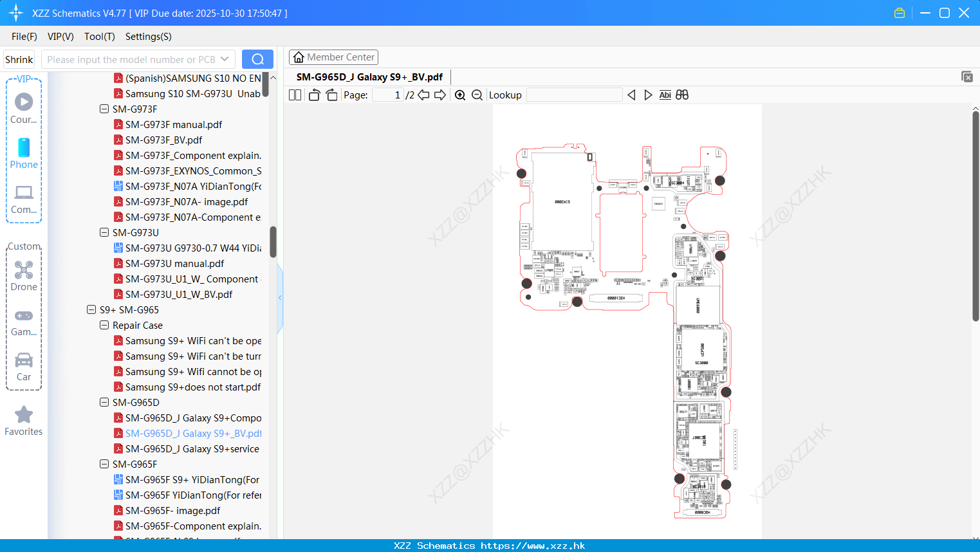980x552 pixels.
Task: Select the Phone category in sidebar
Action: (24, 153)
